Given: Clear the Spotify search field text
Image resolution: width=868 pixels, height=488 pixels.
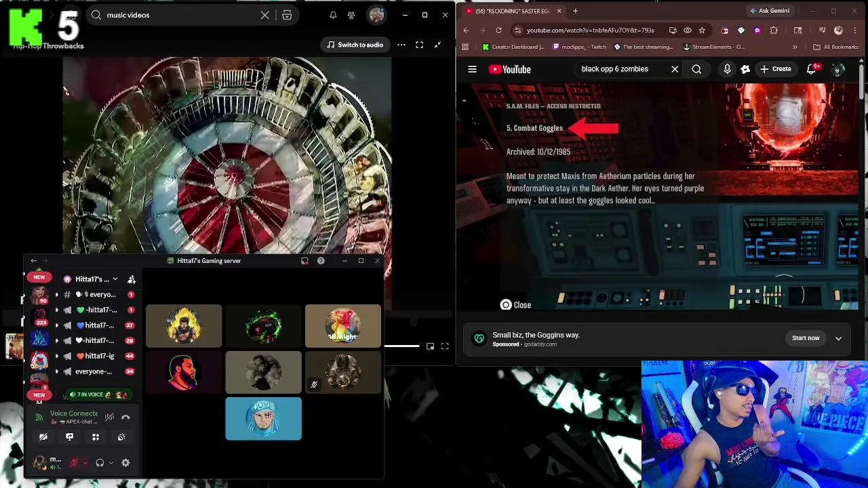Looking at the screenshot, I should click(265, 15).
